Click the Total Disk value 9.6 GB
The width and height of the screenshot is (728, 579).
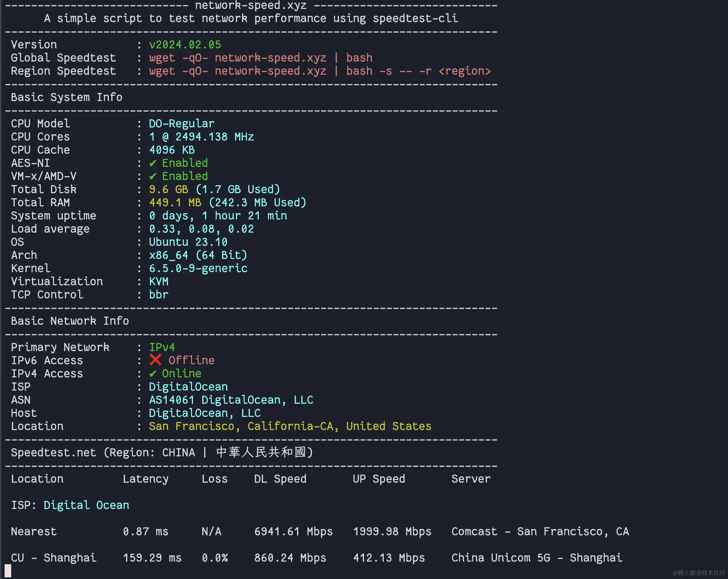168,189
